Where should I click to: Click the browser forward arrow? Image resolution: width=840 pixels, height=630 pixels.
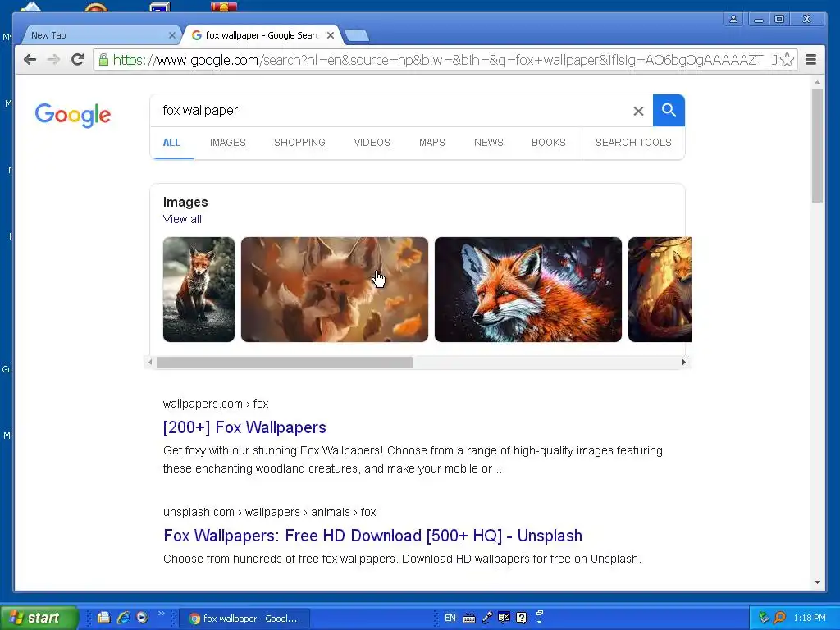[53, 60]
